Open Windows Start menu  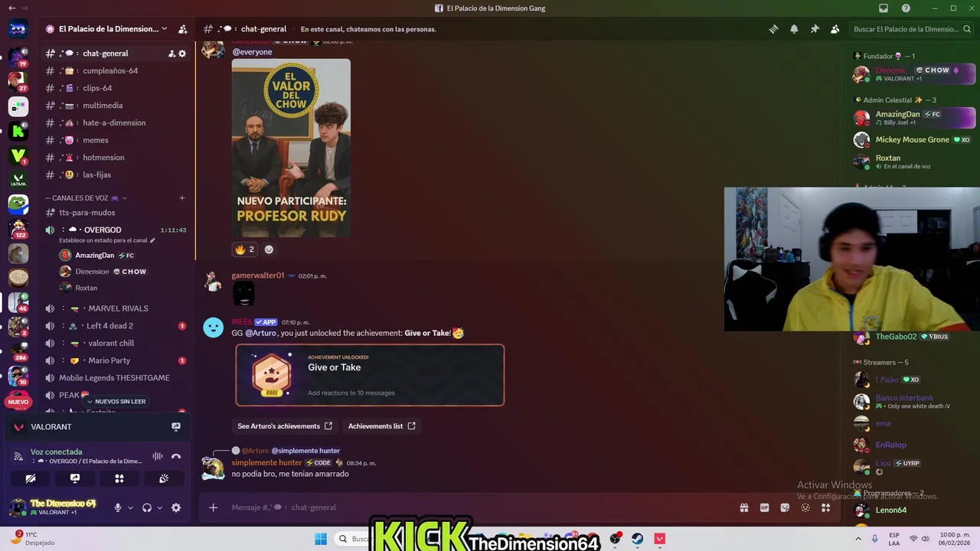(x=321, y=539)
